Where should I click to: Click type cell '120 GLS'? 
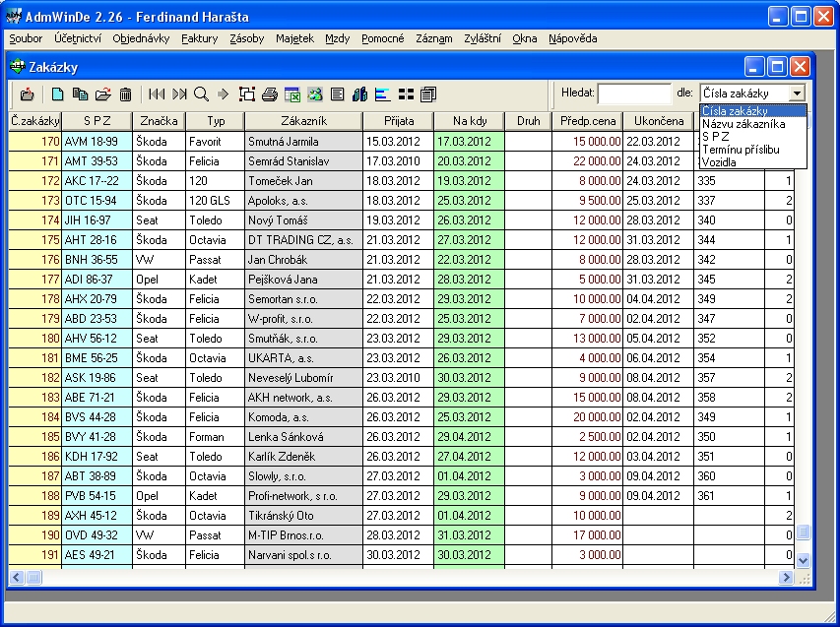pyautogui.click(x=216, y=200)
